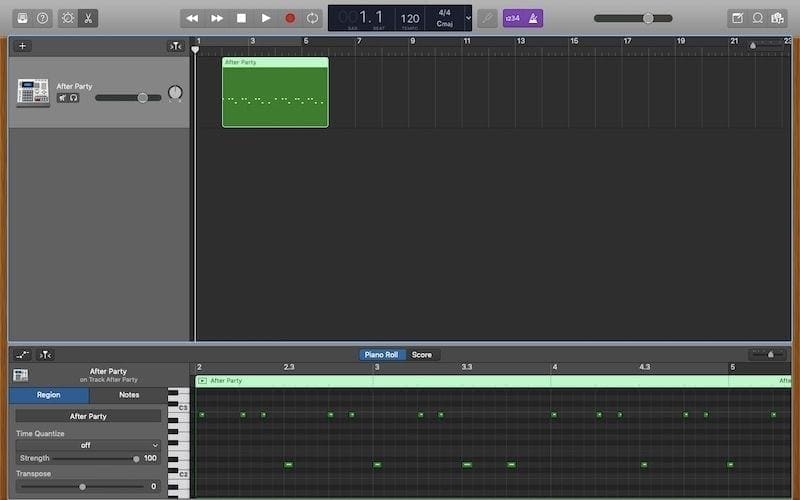This screenshot has width=800, height=500.
Task: Solo the After Party track with headphones
Action: click(74, 98)
